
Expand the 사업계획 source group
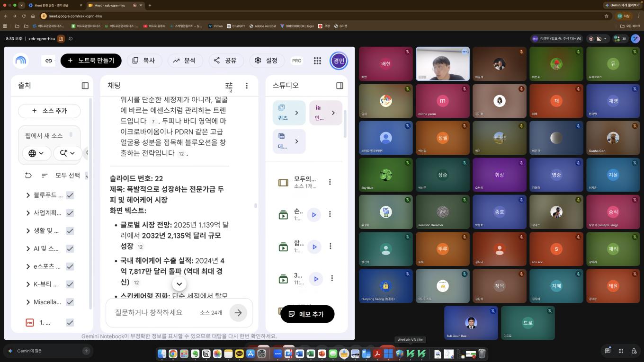tap(28, 213)
